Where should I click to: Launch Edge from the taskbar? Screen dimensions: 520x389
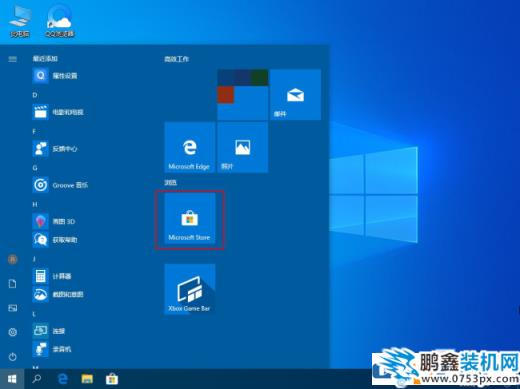[62, 379]
